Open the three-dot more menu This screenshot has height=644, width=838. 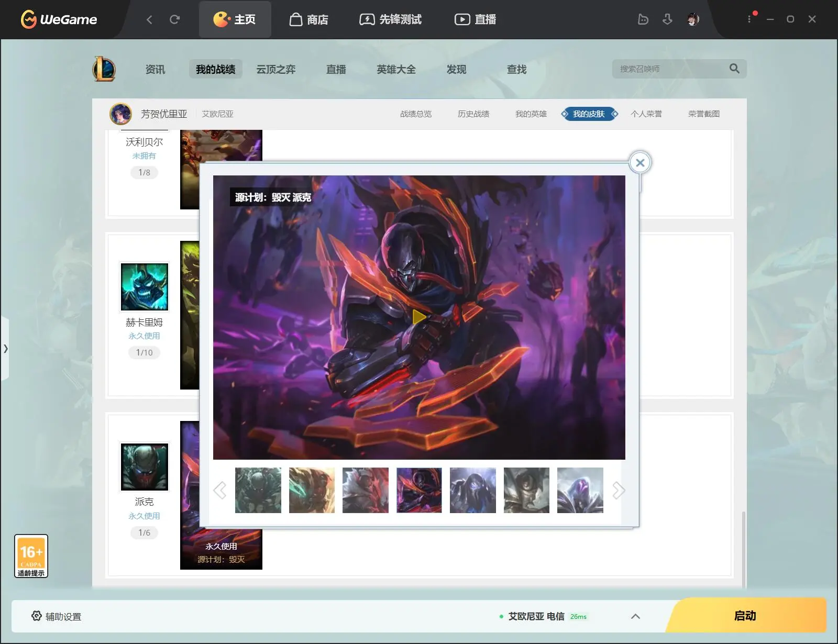point(749,19)
